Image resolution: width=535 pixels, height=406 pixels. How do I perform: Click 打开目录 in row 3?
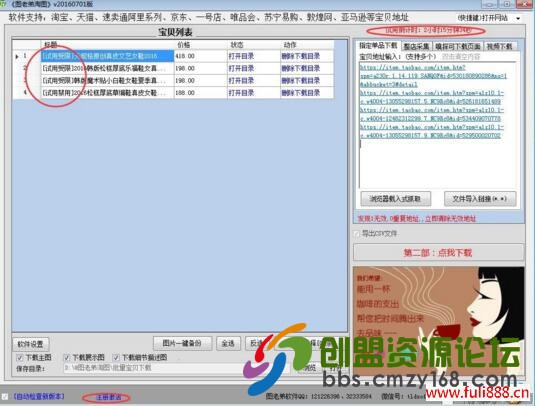click(x=241, y=81)
